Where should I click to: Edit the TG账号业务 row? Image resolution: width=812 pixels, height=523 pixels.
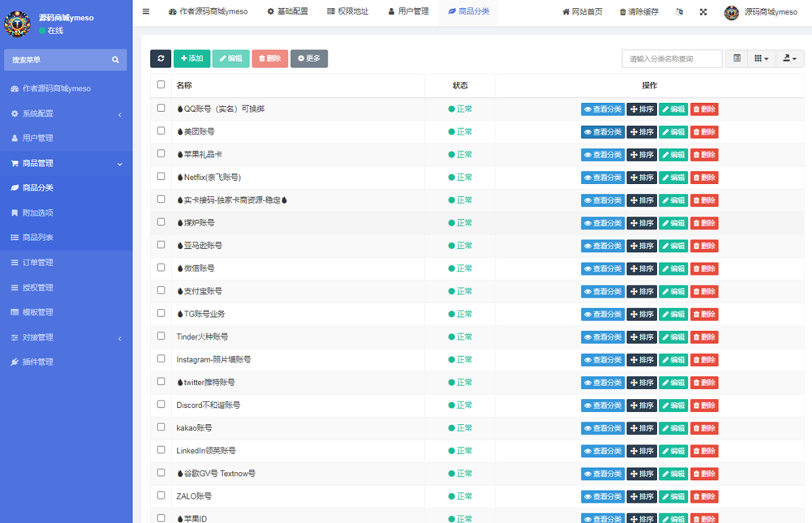pyautogui.click(x=673, y=315)
